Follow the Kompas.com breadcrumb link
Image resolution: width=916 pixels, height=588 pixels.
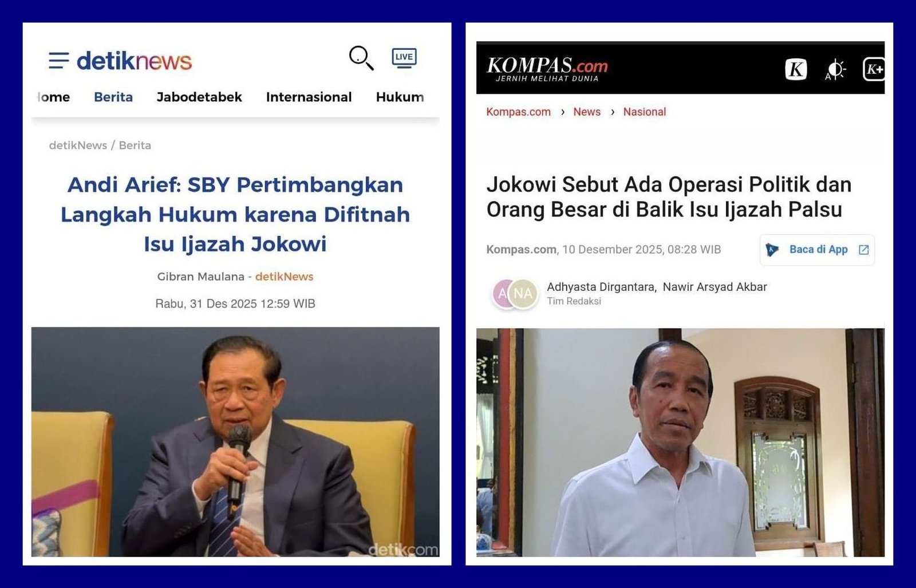tap(518, 112)
